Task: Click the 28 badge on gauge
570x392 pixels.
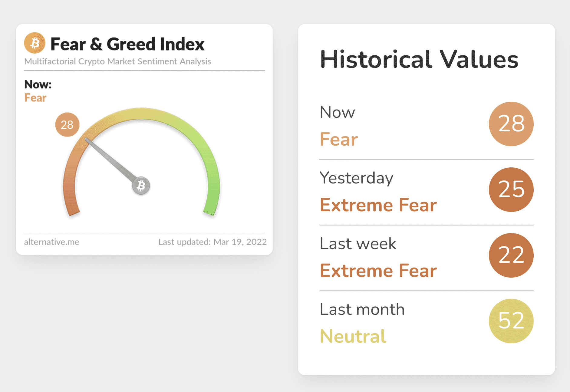Action: [67, 125]
